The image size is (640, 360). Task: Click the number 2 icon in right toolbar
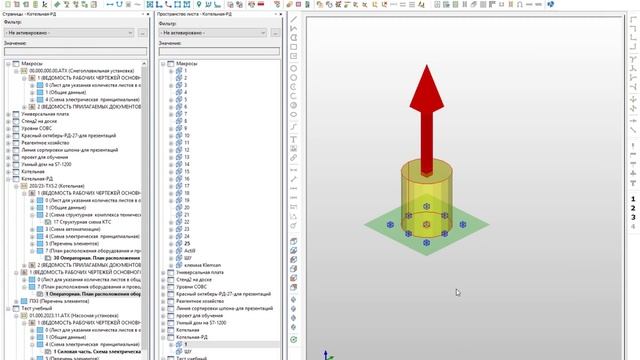(633, 208)
